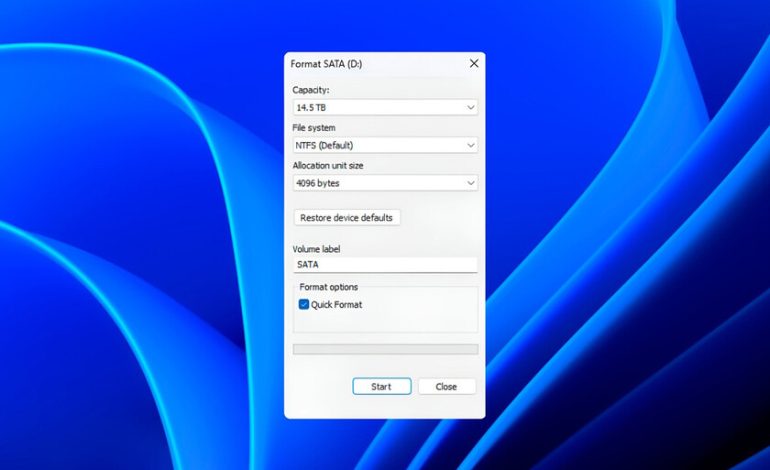Click into the Volume label text field

point(385,265)
